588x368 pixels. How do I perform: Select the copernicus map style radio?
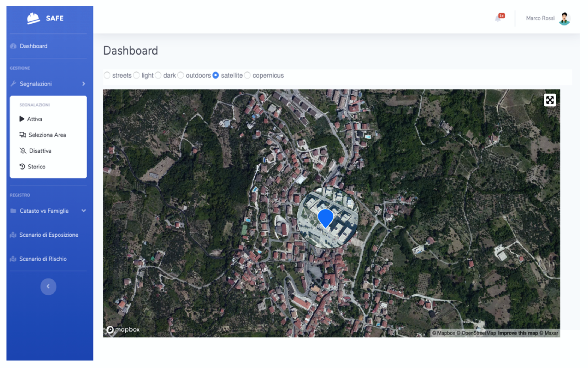pyautogui.click(x=247, y=76)
